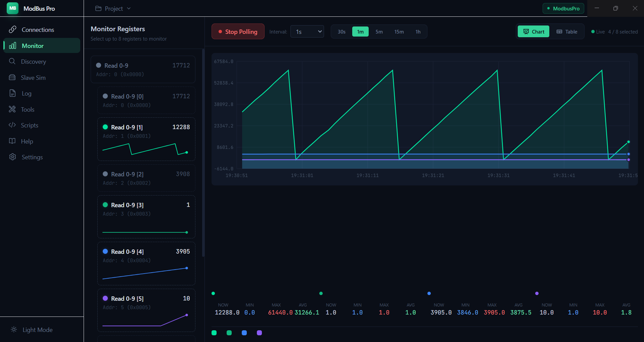Select the Tools sidebar icon

coord(28,109)
